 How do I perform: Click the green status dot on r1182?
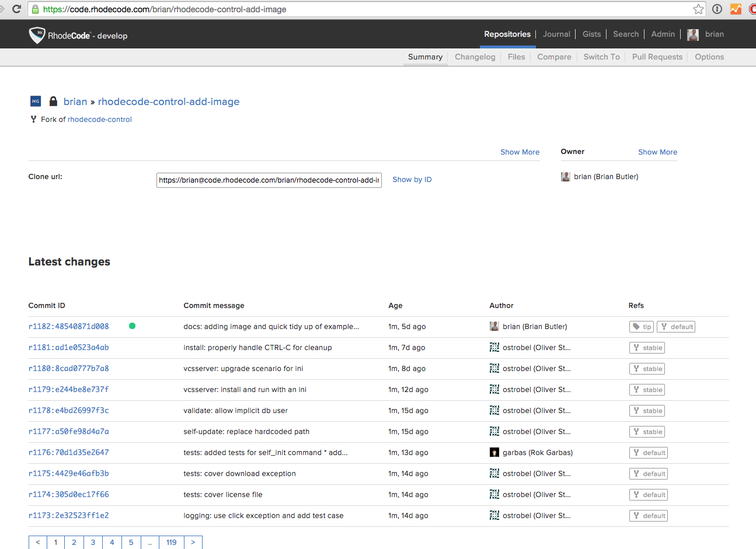133,326
